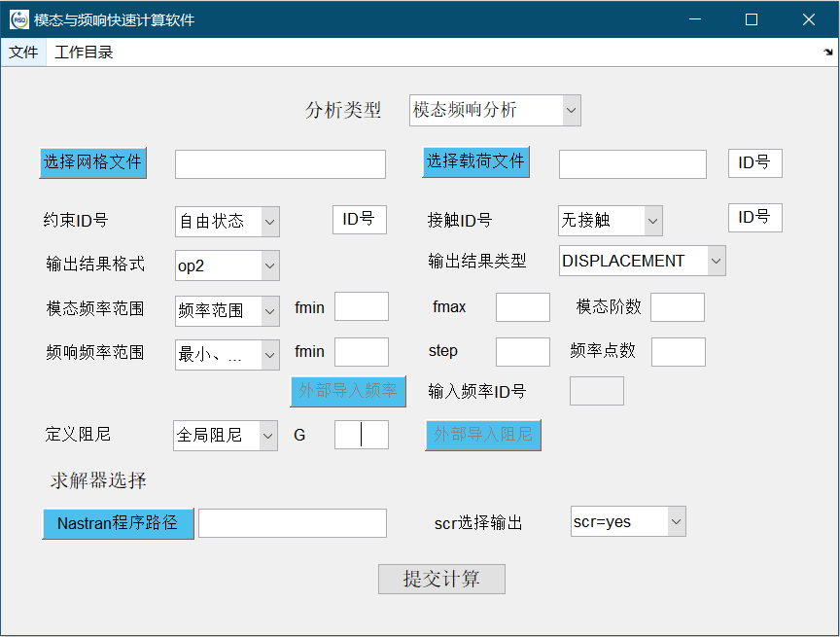Open the 模态频率范围 dropdown

click(227, 311)
